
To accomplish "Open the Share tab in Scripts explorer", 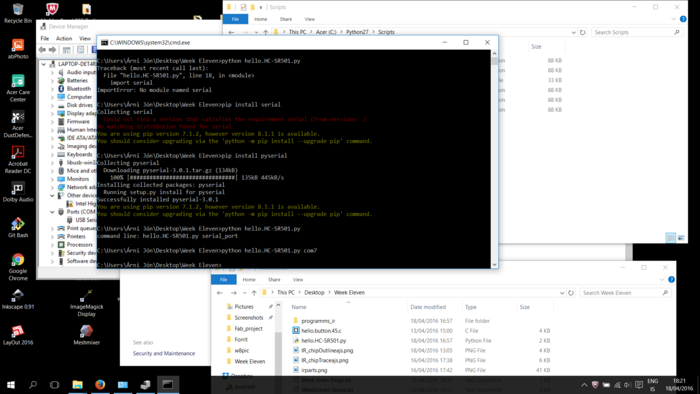I will pos(286,19).
